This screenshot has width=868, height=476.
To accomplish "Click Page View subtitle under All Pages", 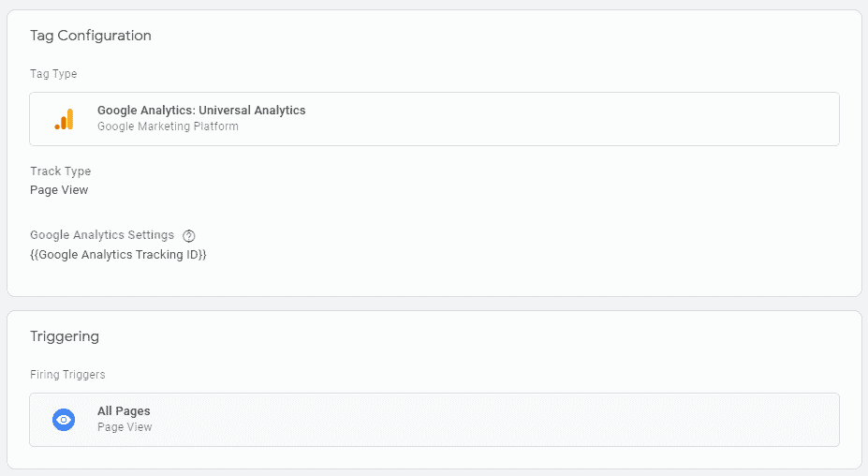I will pyautogui.click(x=125, y=427).
